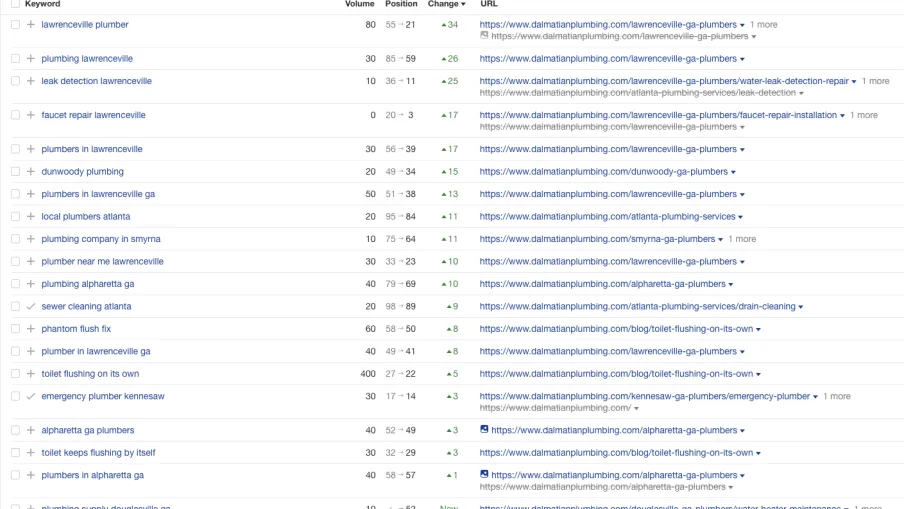Open dropdown for faucet-repair-installation URL
904x509 pixels.
[842, 116]
